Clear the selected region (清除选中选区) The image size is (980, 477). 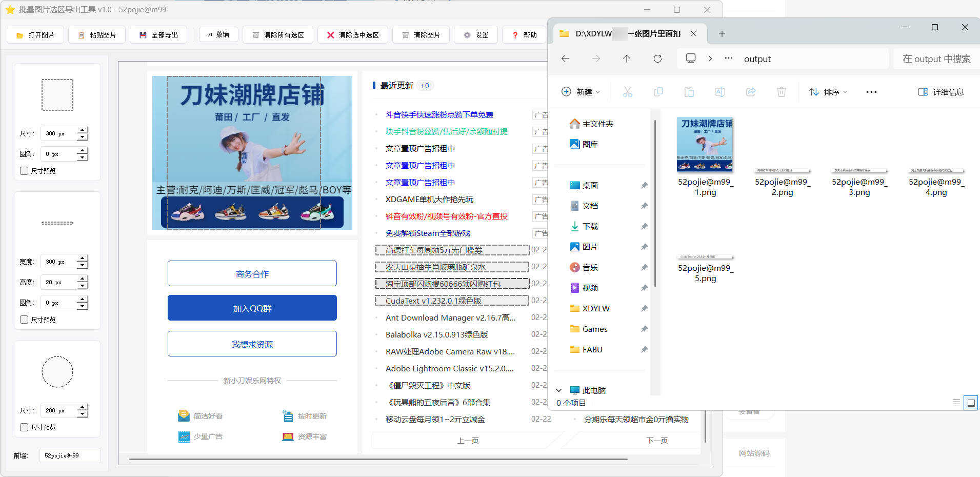coord(352,34)
